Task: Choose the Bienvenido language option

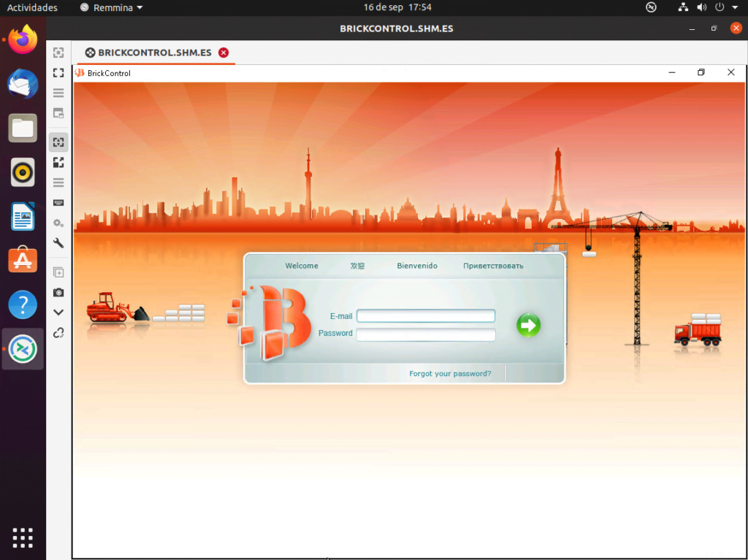Action: pyautogui.click(x=417, y=266)
